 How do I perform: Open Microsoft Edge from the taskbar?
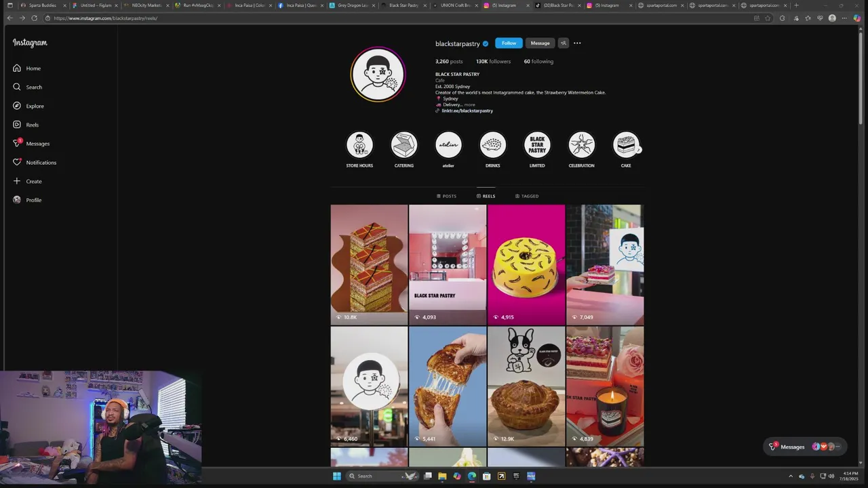(472, 476)
